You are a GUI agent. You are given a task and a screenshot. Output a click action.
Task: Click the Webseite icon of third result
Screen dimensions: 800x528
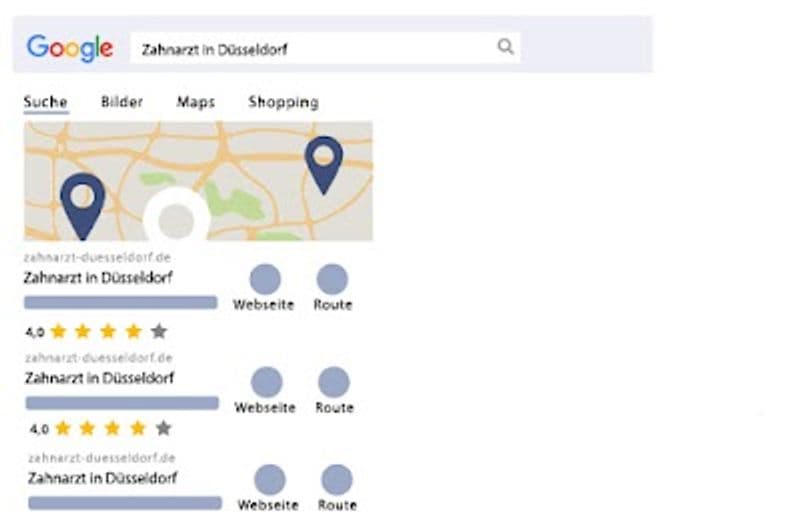tap(269, 480)
